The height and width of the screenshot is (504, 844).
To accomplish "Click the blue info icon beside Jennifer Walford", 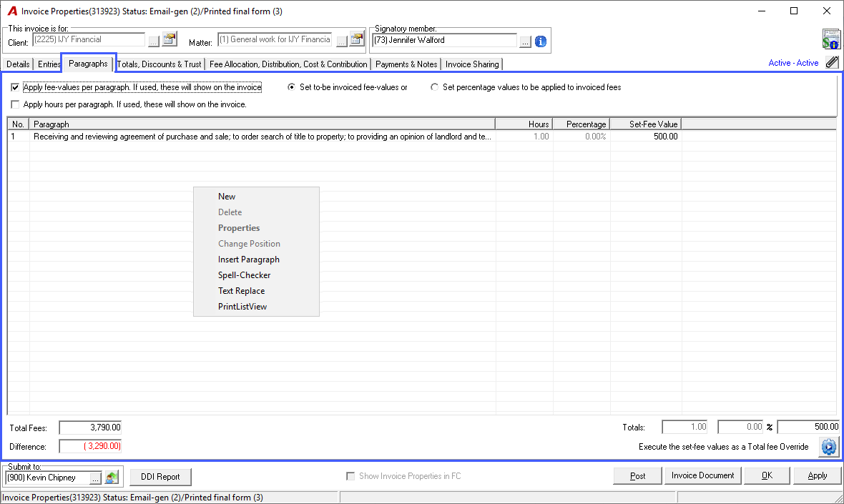I will (541, 41).
